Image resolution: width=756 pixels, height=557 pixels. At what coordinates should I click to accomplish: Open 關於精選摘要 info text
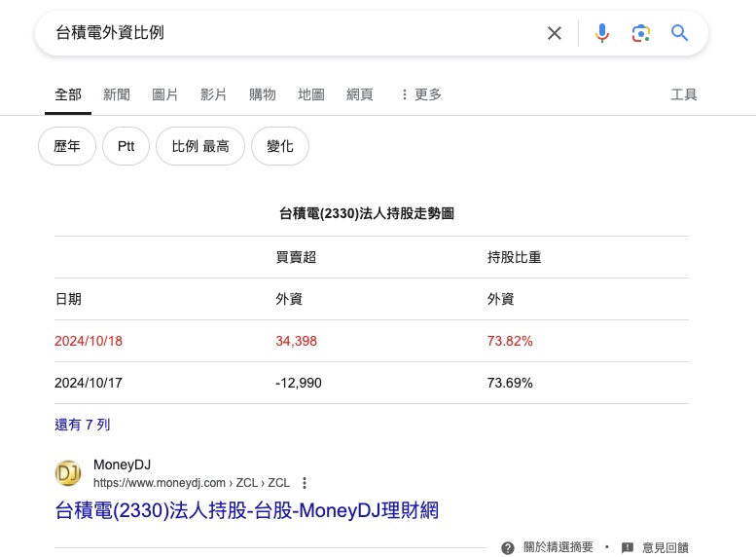pos(558,547)
